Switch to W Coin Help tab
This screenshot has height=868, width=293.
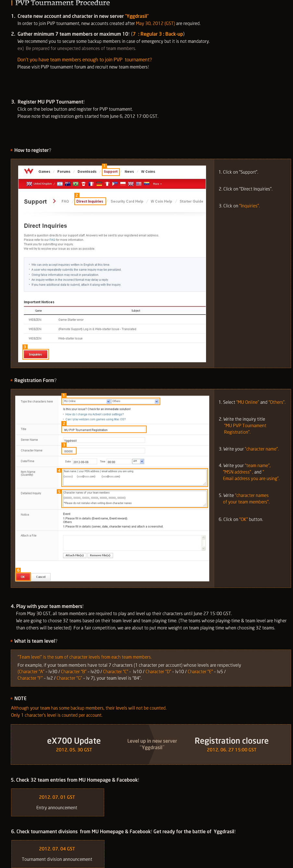[161, 201]
